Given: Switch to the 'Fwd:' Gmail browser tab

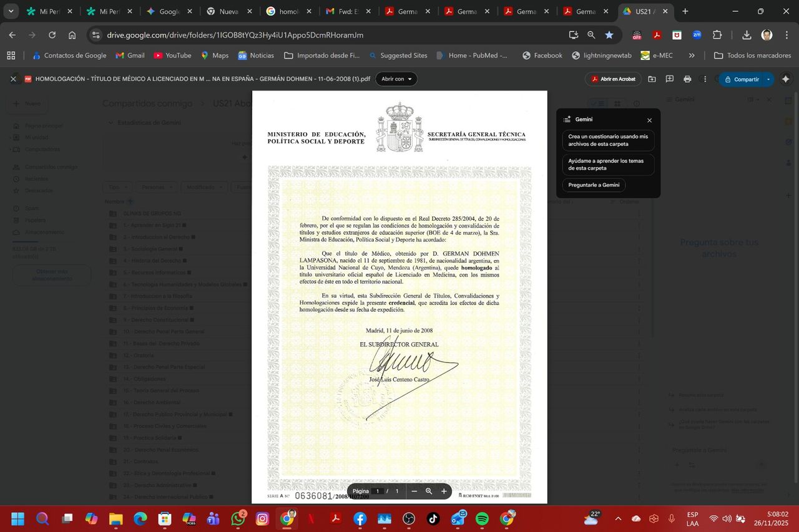Looking at the screenshot, I should [x=349, y=11].
